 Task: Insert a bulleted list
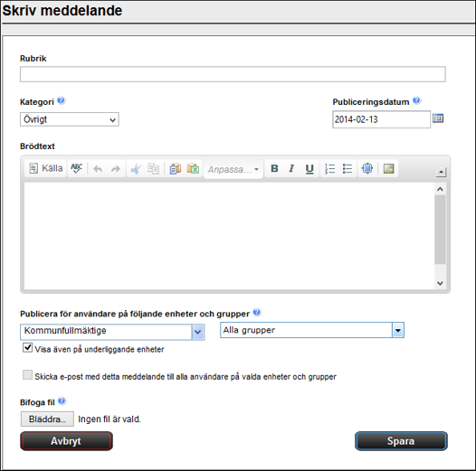(x=347, y=169)
